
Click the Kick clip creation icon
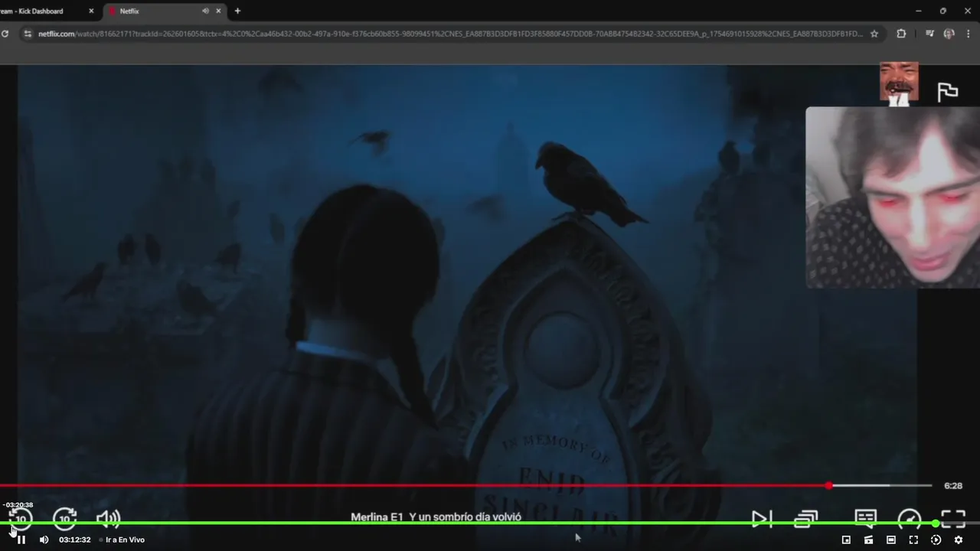point(868,540)
